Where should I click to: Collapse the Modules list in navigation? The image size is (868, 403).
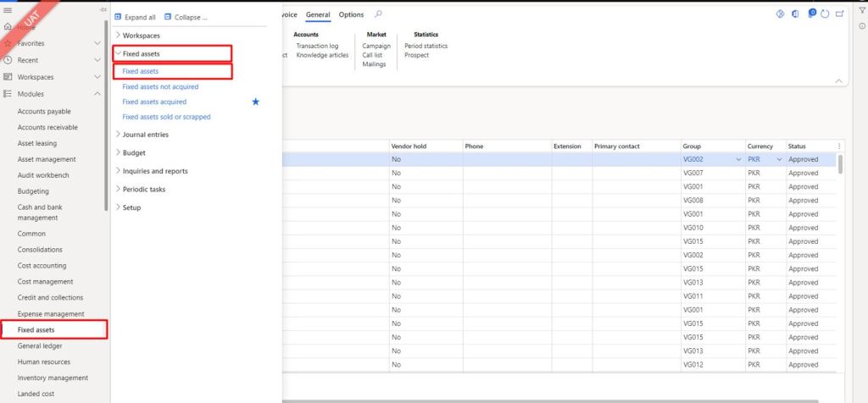tap(97, 94)
